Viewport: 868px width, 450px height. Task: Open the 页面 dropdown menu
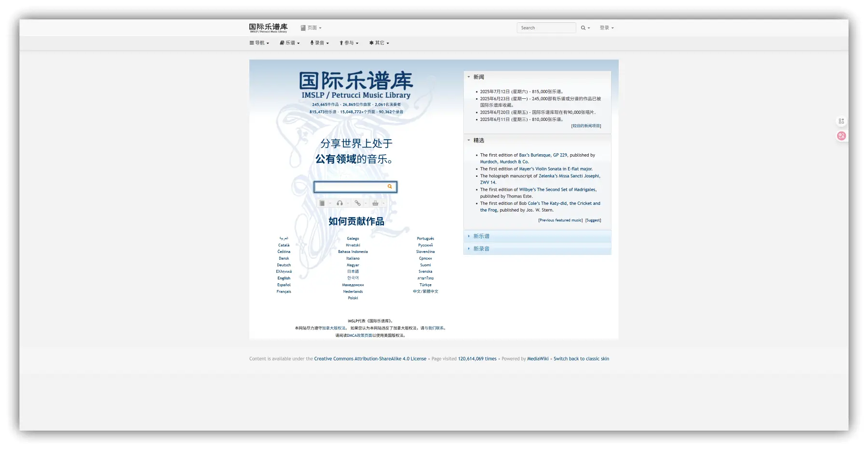(311, 28)
